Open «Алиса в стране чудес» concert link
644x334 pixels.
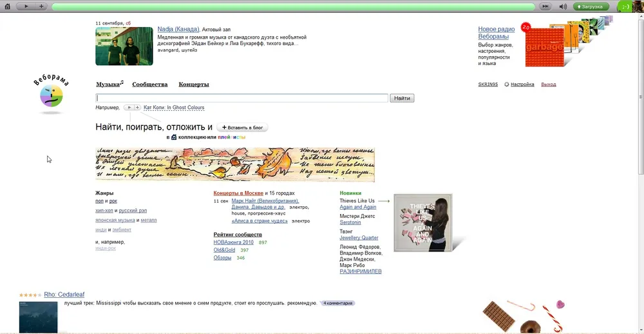pyautogui.click(x=260, y=221)
